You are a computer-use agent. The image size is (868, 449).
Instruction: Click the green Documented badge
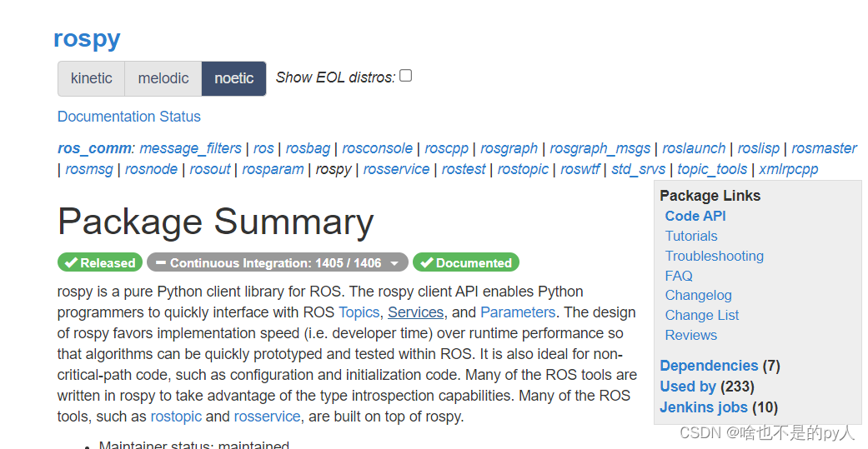(466, 262)
